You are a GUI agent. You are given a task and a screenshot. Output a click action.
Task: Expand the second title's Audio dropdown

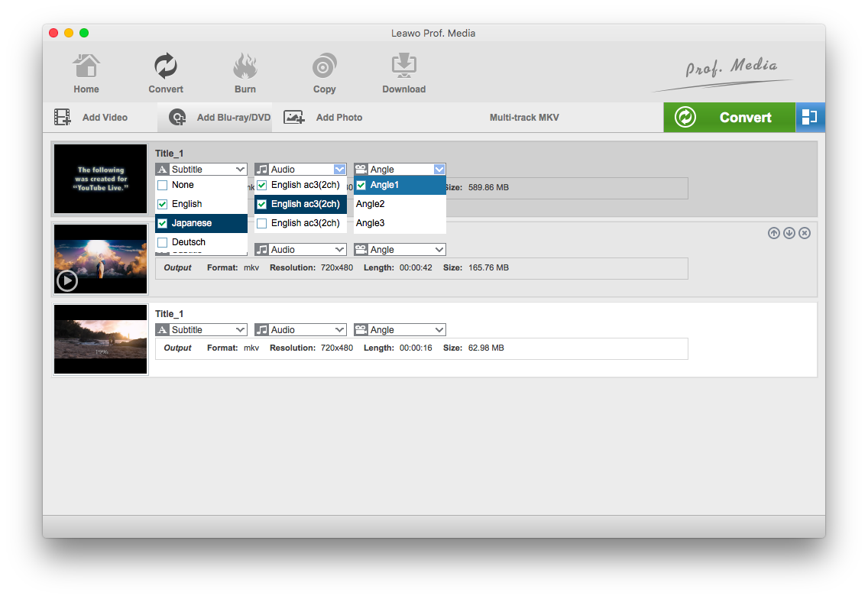[339, 250]
